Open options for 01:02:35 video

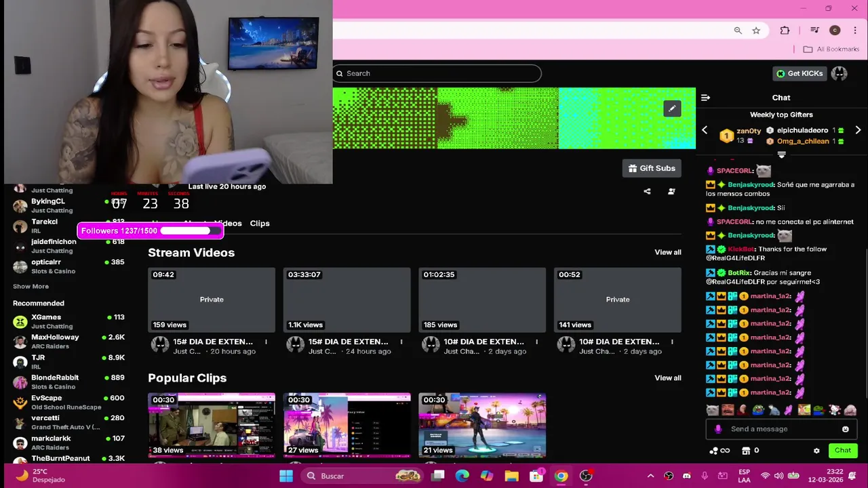click(536, 342)
